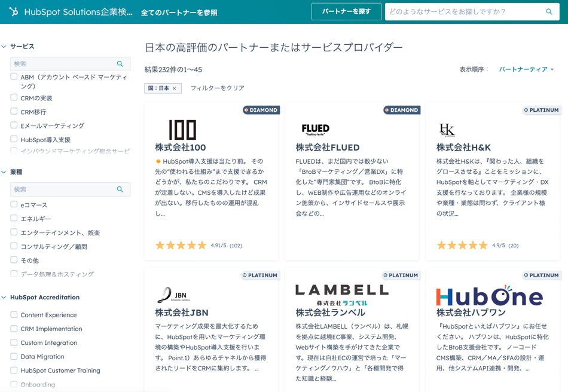Collapse the サービス filter section
The width and height of the screenshot is (568, 392).
[4, 47]
